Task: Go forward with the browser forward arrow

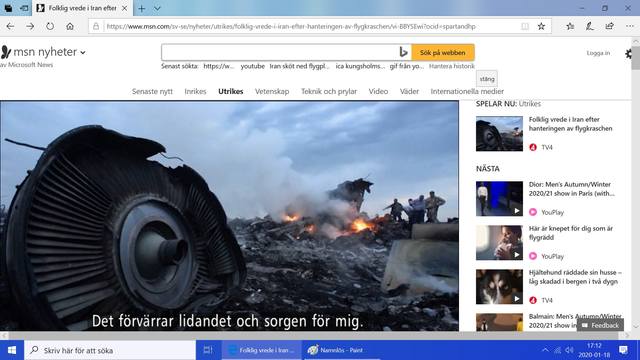Action: pos(30,27)
